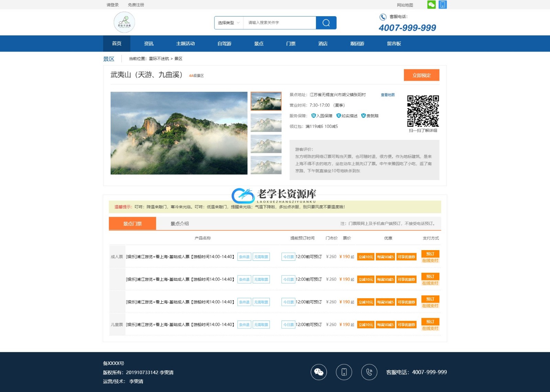Click the 领红包 满119减6 text

point(314,126)
